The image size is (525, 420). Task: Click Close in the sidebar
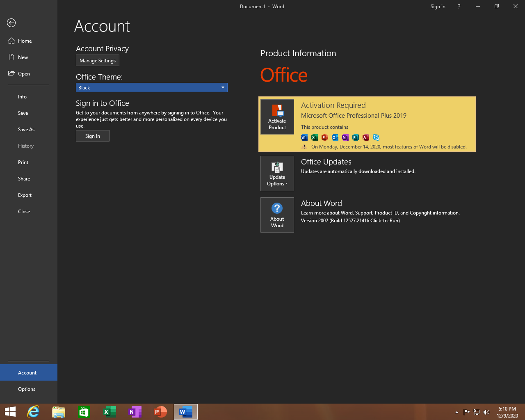29,212
